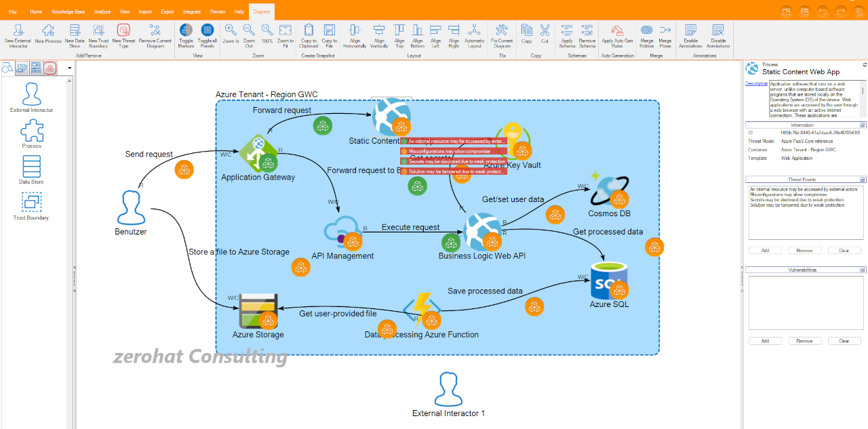Click Toggle Markers in View group
The height and width of the screenshot is (429, 868).
pyautogui.click(x=186, y=35)
